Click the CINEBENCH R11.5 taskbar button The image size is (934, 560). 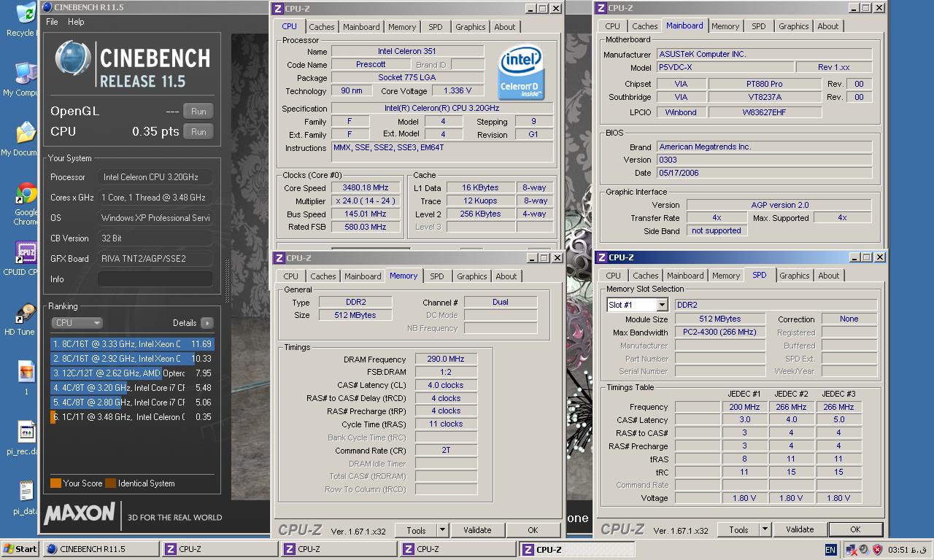(x=101, y=549)
